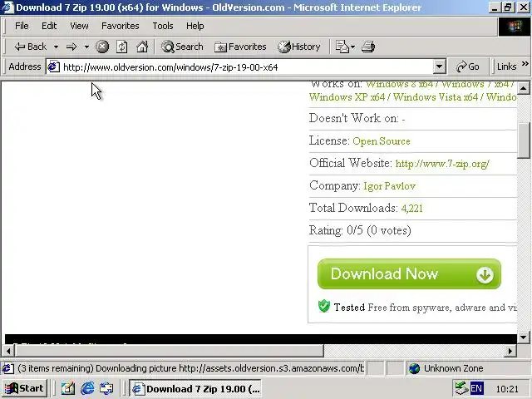
Task: Click the Mail toolbar icon
Action: pos(342,47)
